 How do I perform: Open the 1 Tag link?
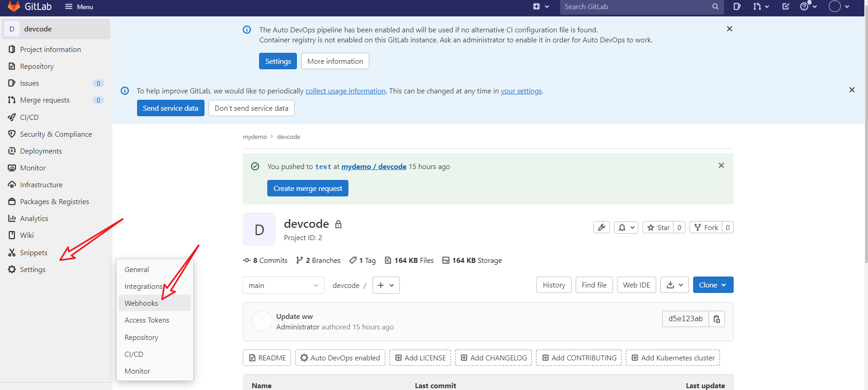point(363,260)
